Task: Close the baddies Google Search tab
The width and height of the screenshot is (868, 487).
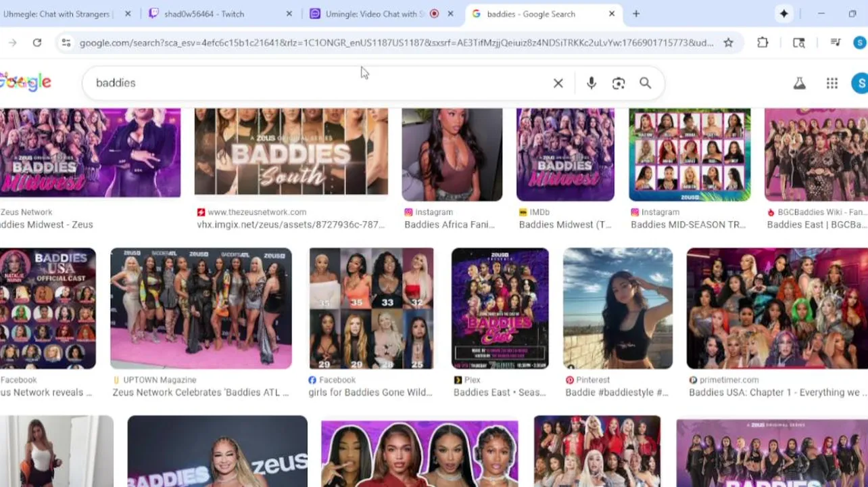Action: tap(612, 14)
